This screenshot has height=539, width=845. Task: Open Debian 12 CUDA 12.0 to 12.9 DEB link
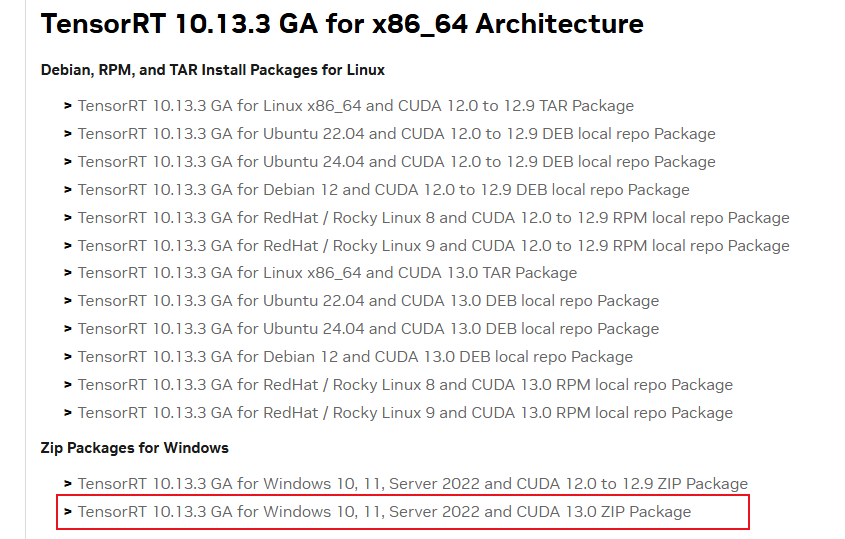pyautogui.click(x=384, y=190)
